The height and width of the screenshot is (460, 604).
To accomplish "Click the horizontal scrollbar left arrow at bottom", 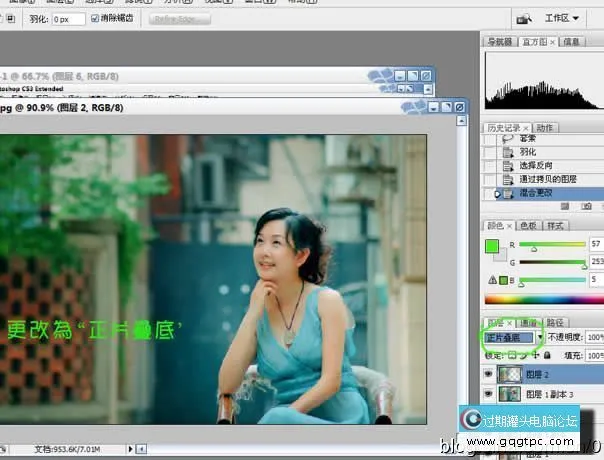I will click(x=141, y=449).
